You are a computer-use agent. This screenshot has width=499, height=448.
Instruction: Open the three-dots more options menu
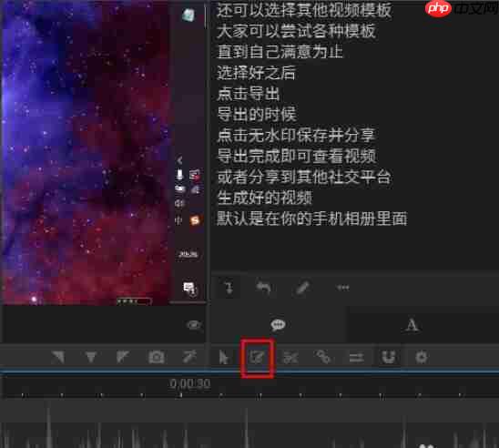[x=343, y=288]
